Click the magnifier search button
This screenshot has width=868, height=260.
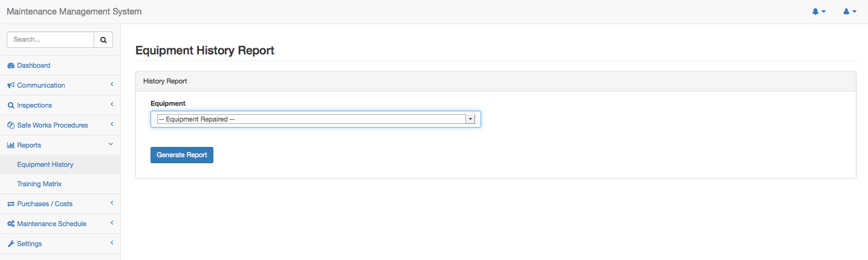[103, 40]
